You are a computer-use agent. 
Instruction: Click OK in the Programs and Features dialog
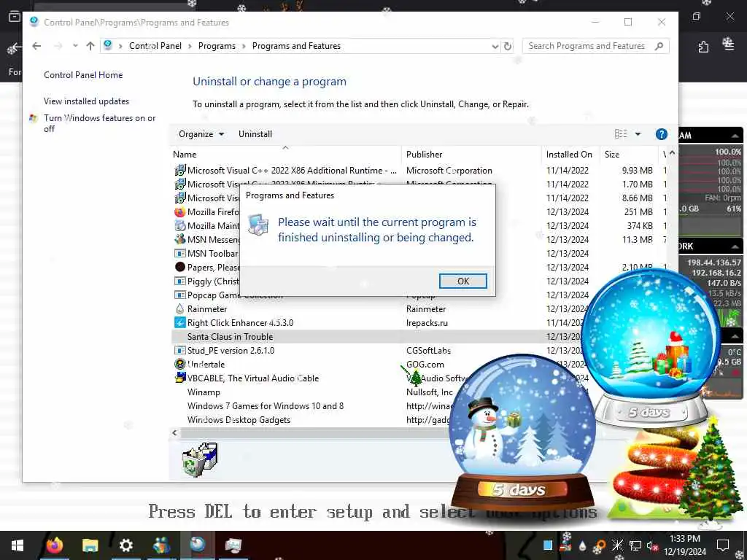point(462,281)
